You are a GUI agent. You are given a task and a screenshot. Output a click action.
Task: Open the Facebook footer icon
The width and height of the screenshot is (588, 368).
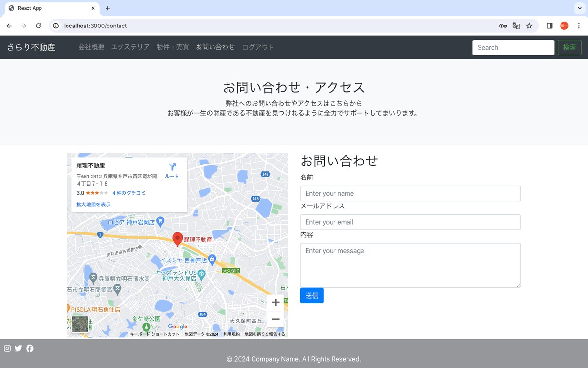(x=30, y=348)
